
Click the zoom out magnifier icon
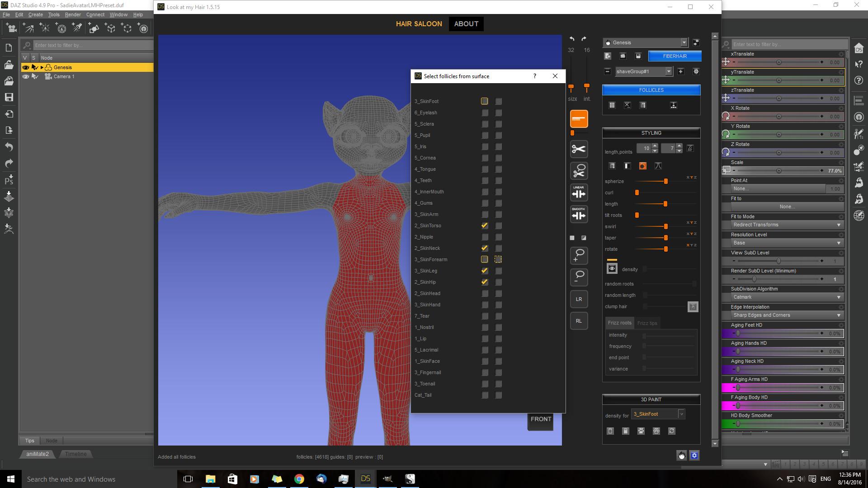(x=579, y=277)
